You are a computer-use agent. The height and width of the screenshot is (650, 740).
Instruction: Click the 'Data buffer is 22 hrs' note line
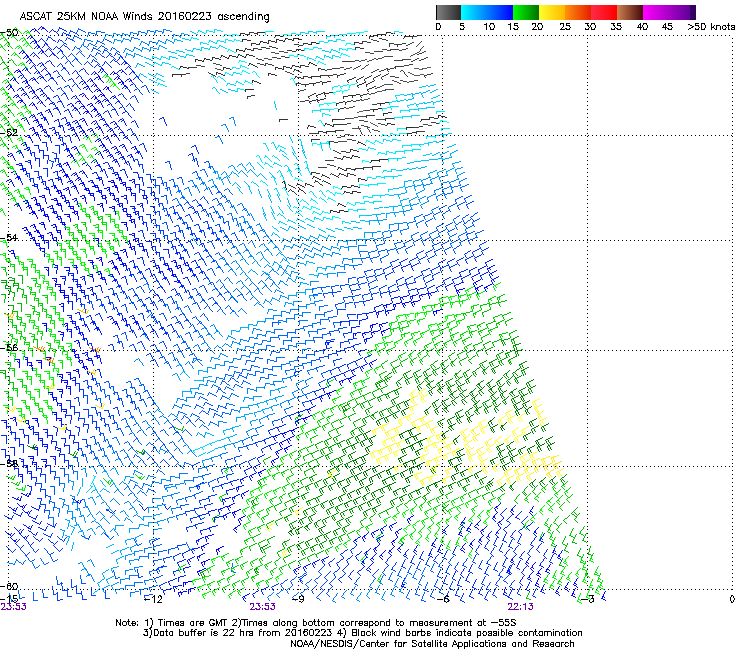362,633
